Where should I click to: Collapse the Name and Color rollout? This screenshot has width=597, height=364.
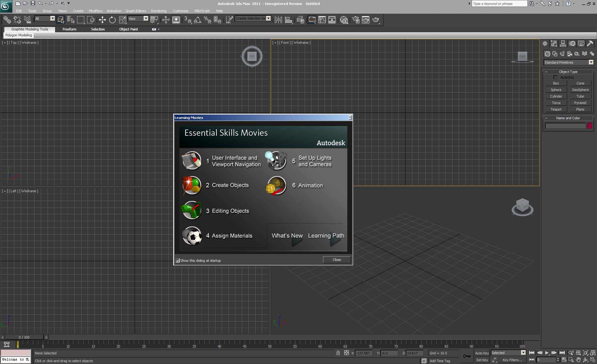click(x=568, y=118)
